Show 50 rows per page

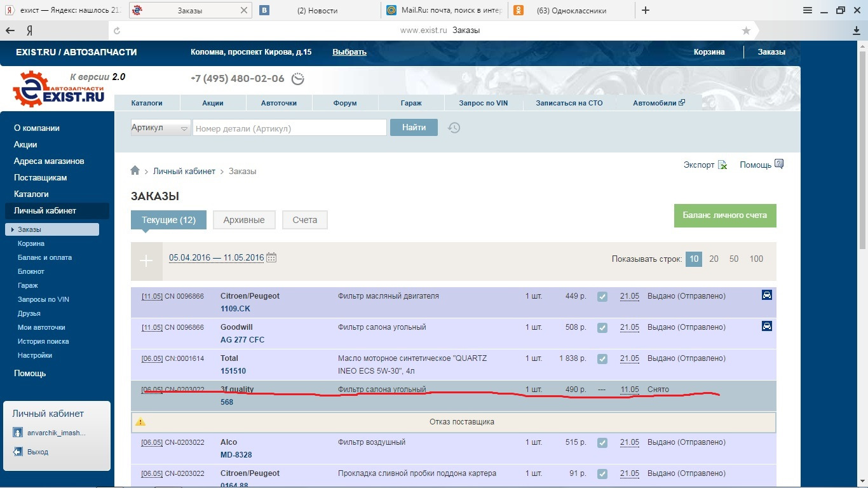coord(734,259)
